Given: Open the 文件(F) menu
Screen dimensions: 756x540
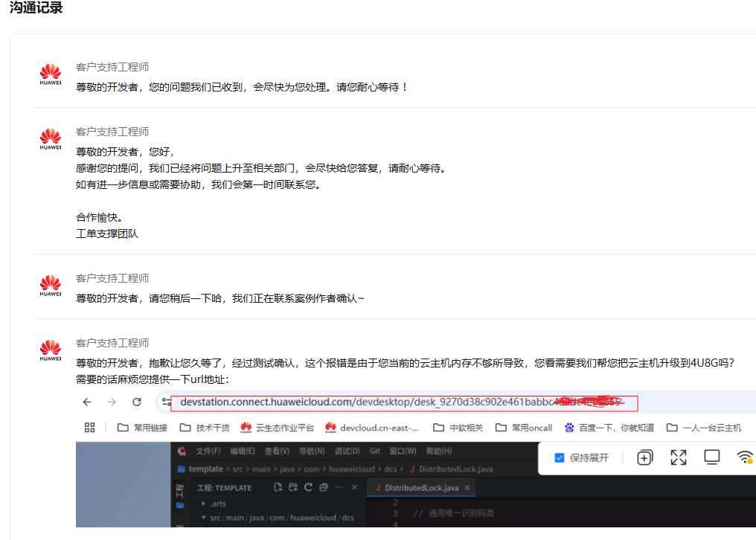Looking at the screenshot, I should (208, 451).
